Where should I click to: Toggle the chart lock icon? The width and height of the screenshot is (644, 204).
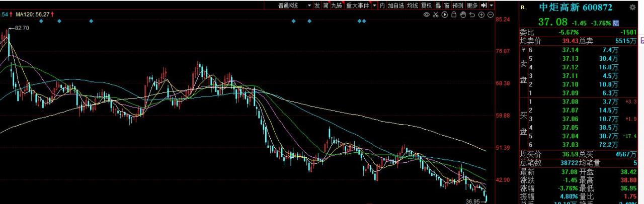point(454,15)
